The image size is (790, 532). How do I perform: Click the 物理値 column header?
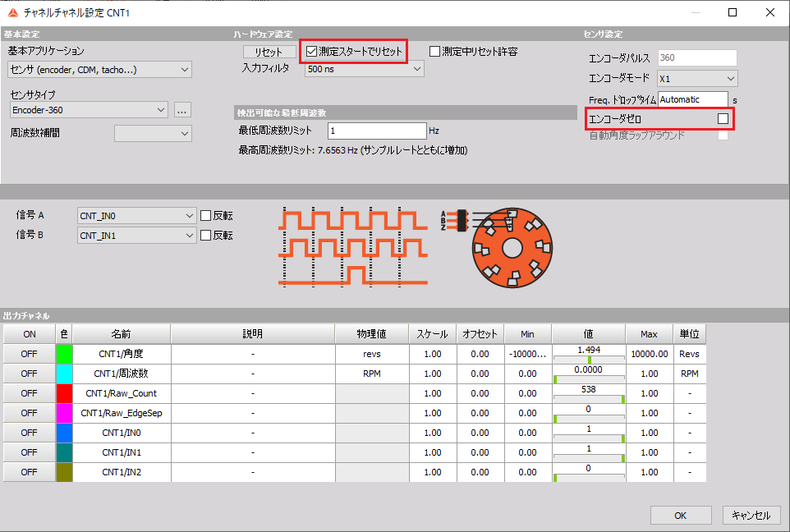(x=372, y=334)
